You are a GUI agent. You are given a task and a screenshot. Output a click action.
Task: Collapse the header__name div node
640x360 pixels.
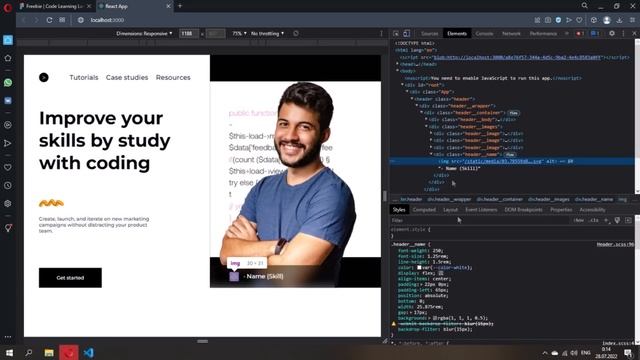[x=431, y=154]
